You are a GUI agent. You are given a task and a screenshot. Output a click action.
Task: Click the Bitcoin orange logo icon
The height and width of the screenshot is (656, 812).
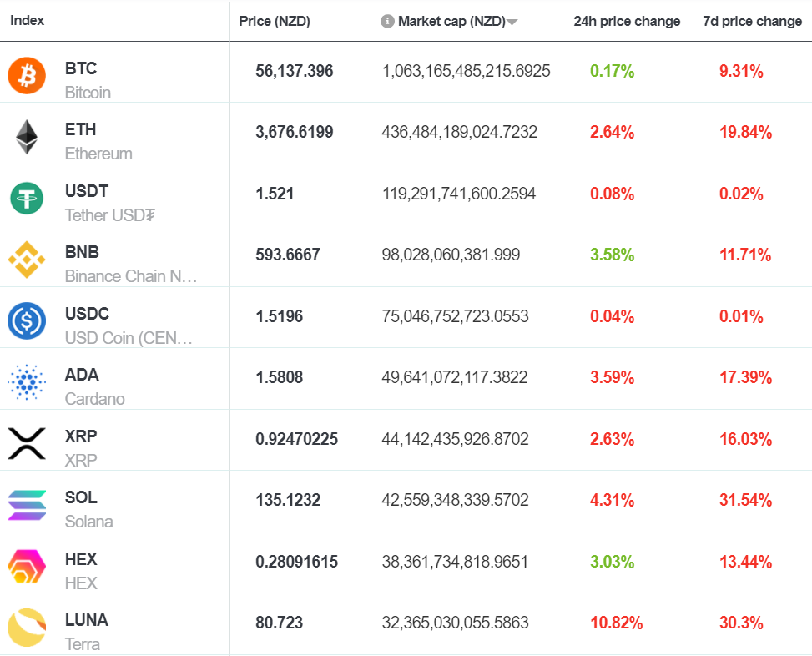[27, 76]
